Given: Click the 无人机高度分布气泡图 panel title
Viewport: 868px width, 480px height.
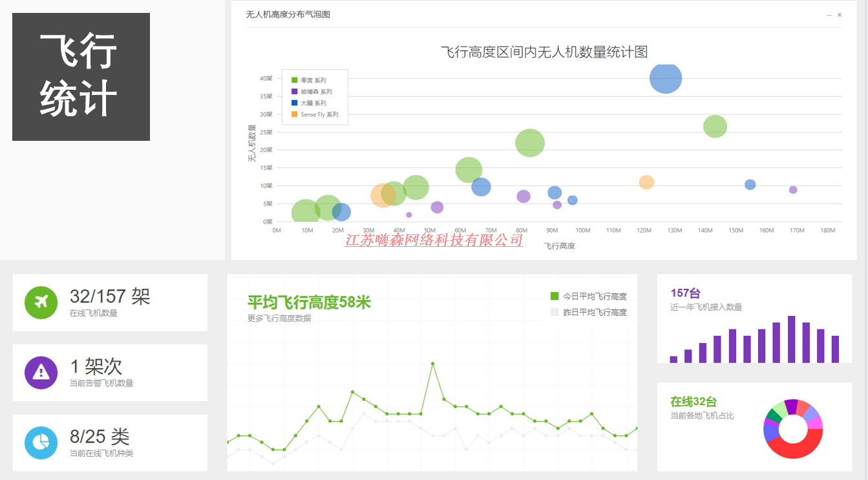Looking at the screenshot, I should (x=288, y=14).
